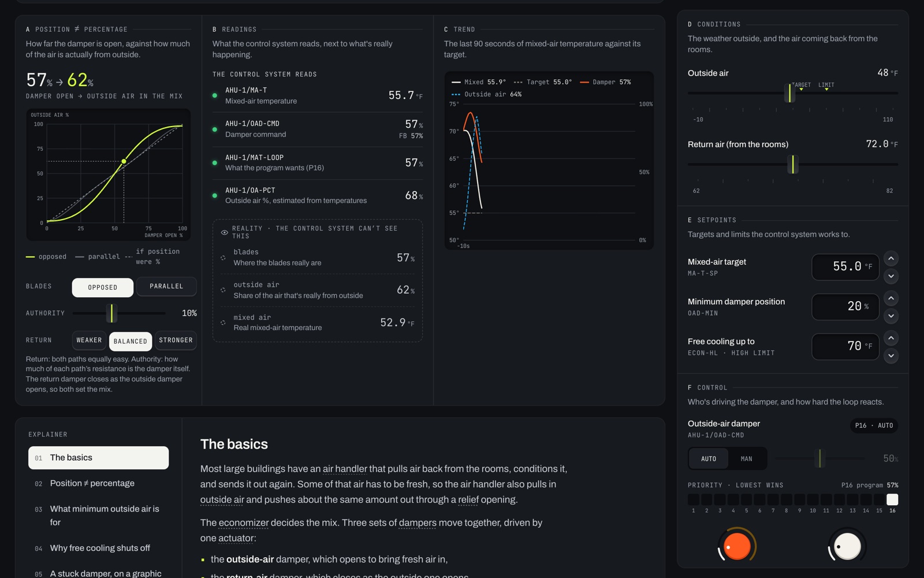This screenshot has height=578, width=924.
Task: Follow the 'economizer' glossary link
Action: click(x=244, y=523)
